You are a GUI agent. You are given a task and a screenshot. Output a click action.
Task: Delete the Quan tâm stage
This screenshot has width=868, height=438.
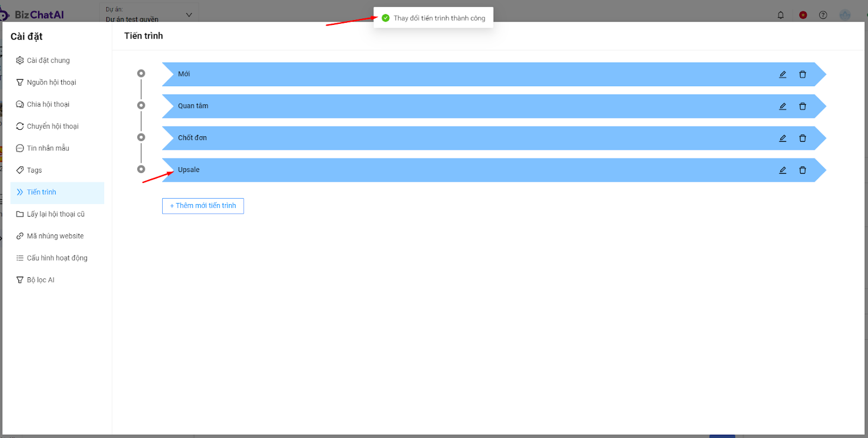802,106
